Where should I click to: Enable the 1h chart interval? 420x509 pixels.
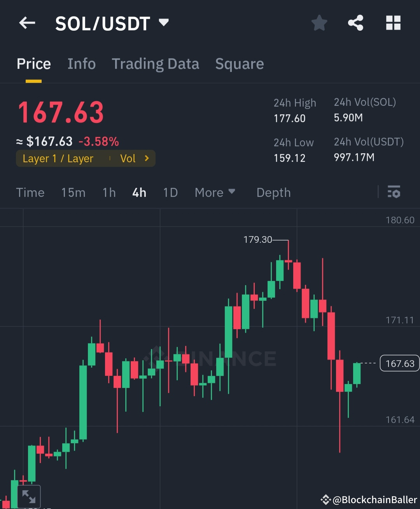(109, 192)
